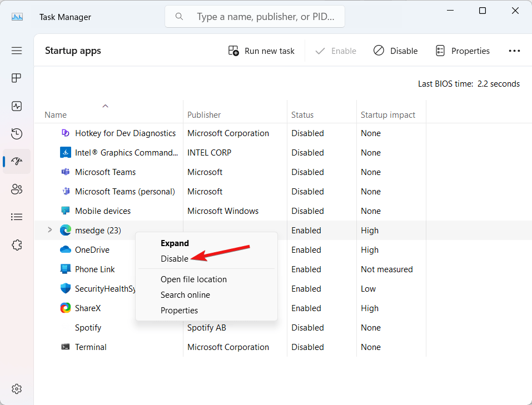The image size is (532, 405).
Task: Open the Services page in sidebar
Action: tap(17, 245)
